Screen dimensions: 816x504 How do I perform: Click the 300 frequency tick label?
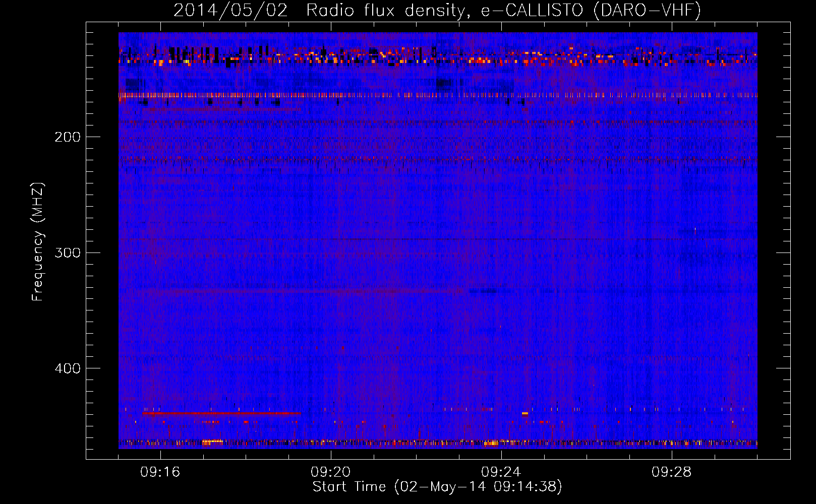68,253
